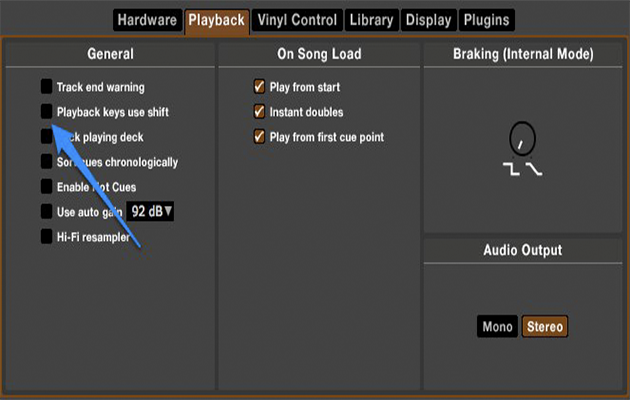Click the Braking knob control
The width and height of the screenshot is (630, 400).
pyautogui.click(x=521, y=137)
